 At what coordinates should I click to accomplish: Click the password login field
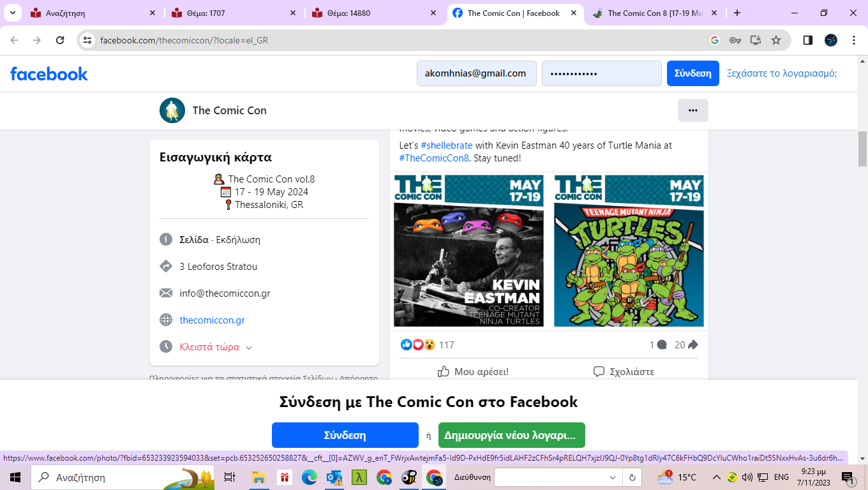point(602,73)
